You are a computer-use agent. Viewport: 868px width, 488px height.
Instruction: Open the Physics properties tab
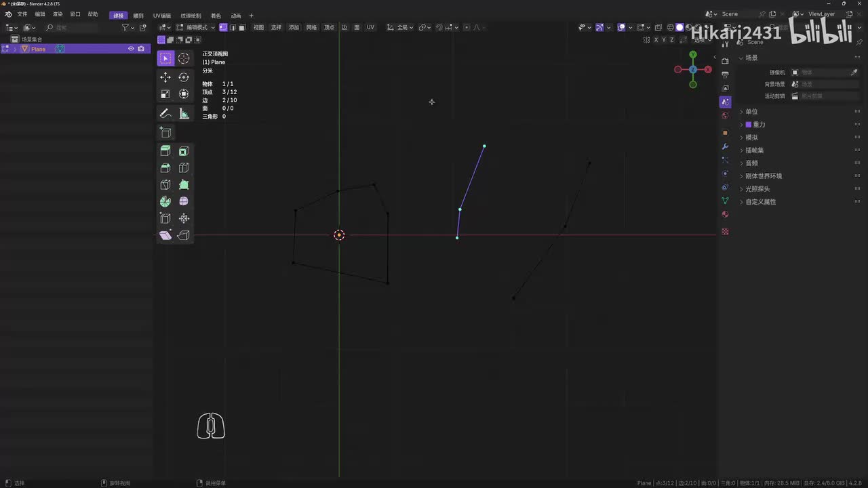[x=725, y=174]
